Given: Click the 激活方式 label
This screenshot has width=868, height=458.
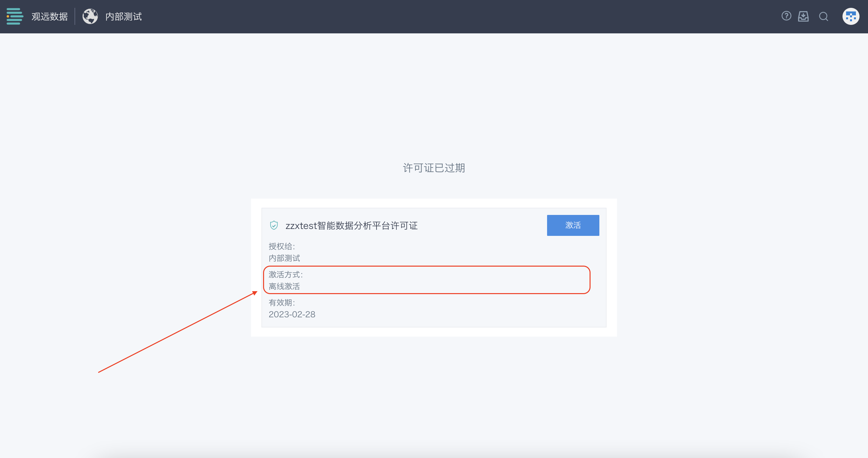Looking at the screenshot, I should [x=286, y=275].
